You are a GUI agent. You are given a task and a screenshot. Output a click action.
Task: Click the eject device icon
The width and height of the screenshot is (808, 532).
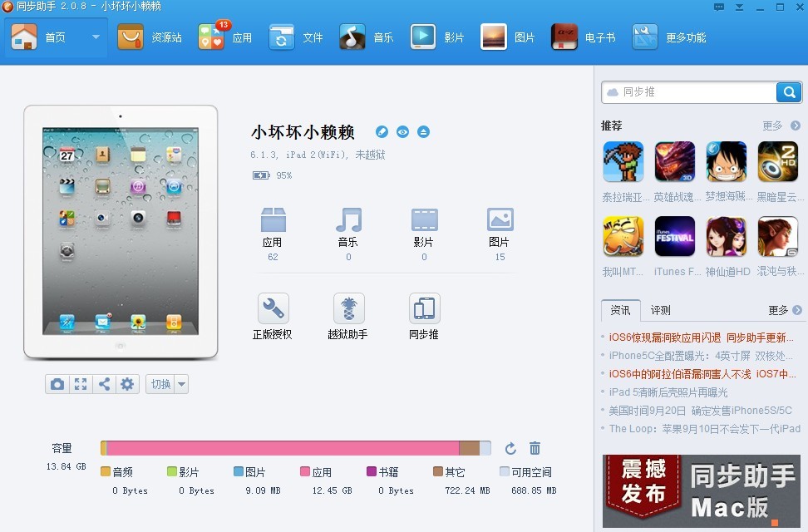[423, 132]
